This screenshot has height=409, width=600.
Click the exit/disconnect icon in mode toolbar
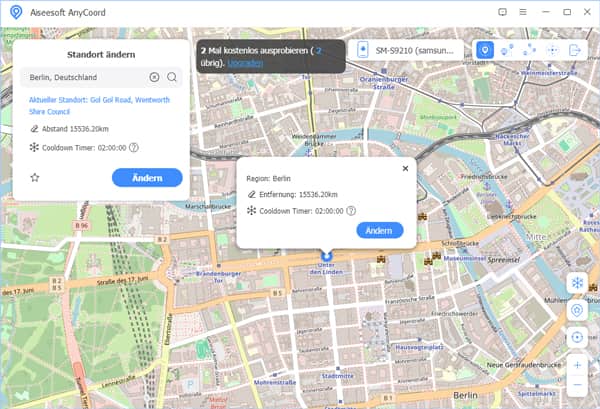(575, 50)
